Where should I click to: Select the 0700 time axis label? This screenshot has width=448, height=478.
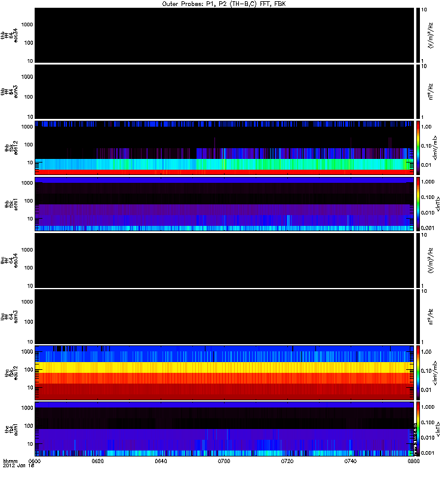click(224, 461)
